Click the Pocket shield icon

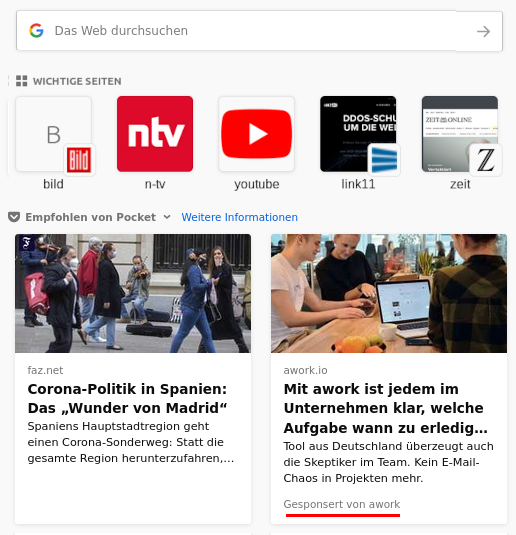pos(14,217)
